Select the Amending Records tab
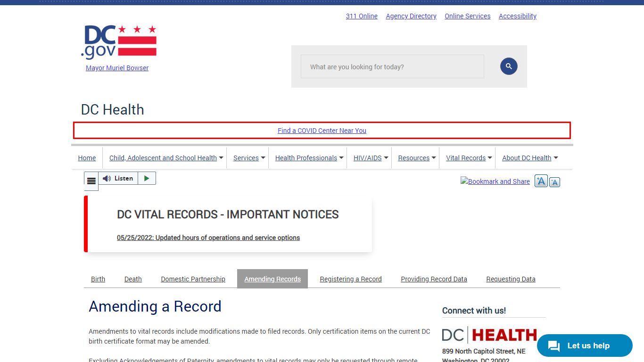 pyautogui.click(x=272, y=279)
